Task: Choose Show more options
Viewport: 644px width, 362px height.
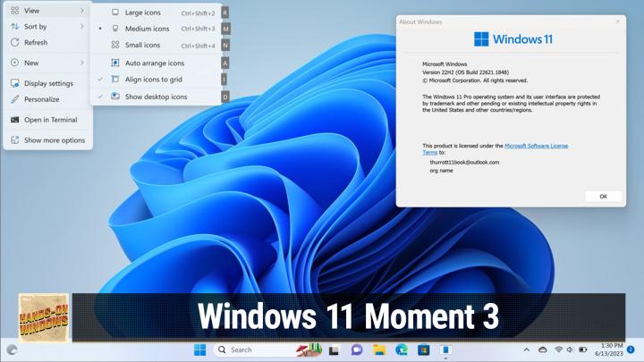Action: click(47, 140)
